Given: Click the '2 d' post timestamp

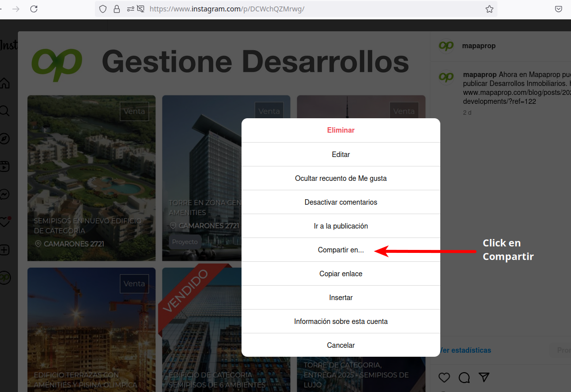Looking at the screenshot, I should (x=467, y=113).
